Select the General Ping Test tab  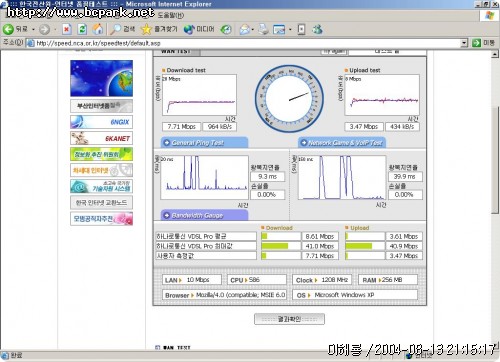[204, 143]
